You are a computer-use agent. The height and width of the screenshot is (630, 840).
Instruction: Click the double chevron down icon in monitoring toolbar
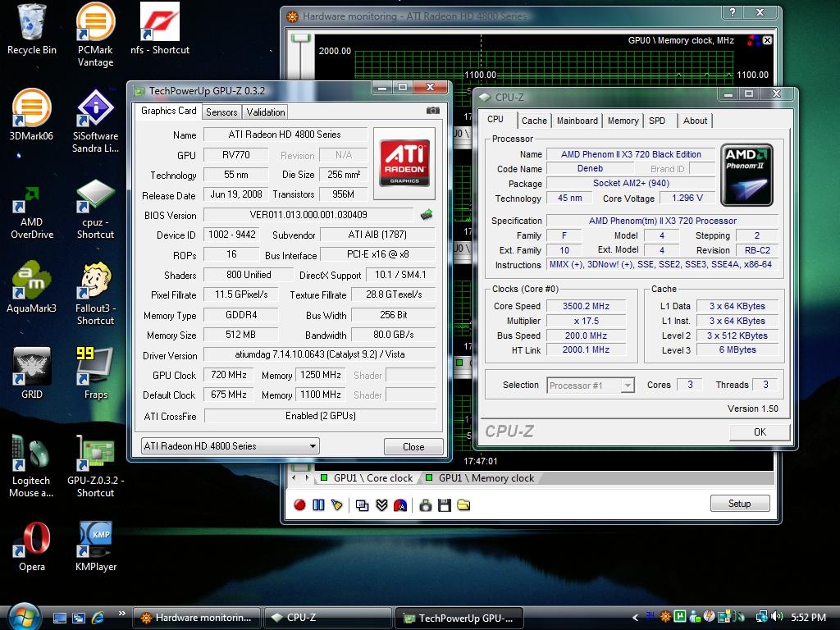[381, 504]
